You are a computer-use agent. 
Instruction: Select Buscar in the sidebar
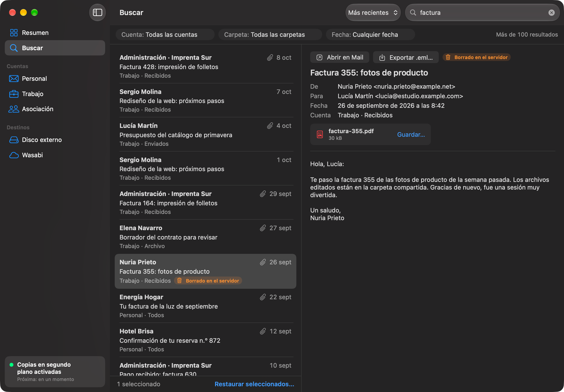tap(55, 48)
